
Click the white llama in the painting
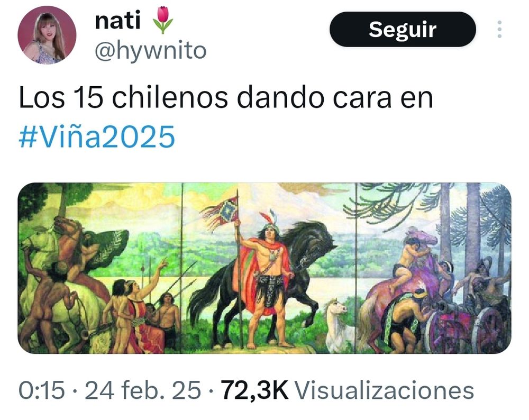[338, 324]
